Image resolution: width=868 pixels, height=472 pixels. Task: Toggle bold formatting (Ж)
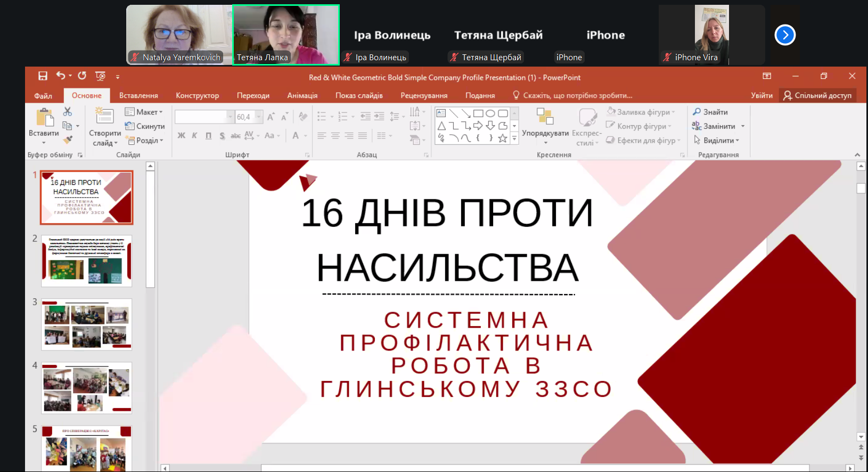coord(181,136)
